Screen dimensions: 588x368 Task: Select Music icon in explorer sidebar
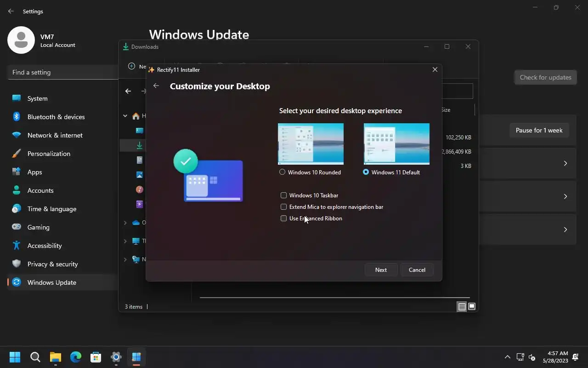click(139, 190)
